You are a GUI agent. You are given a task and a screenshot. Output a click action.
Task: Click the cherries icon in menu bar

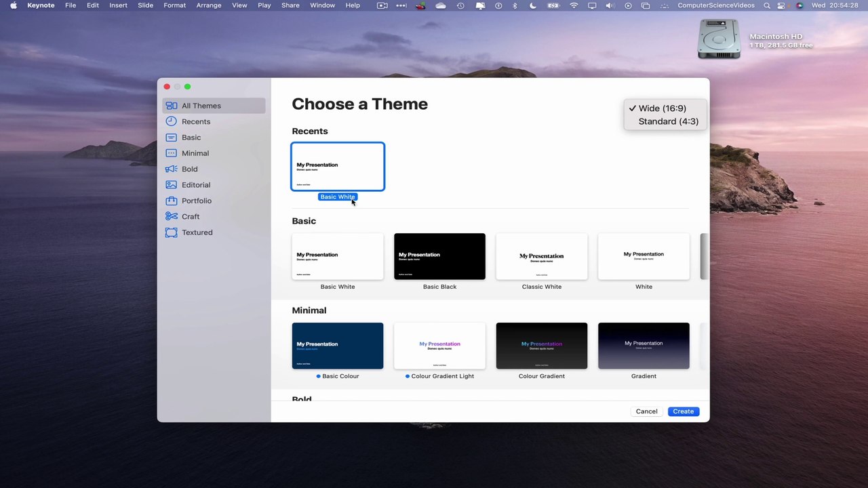tap(420, 5)
